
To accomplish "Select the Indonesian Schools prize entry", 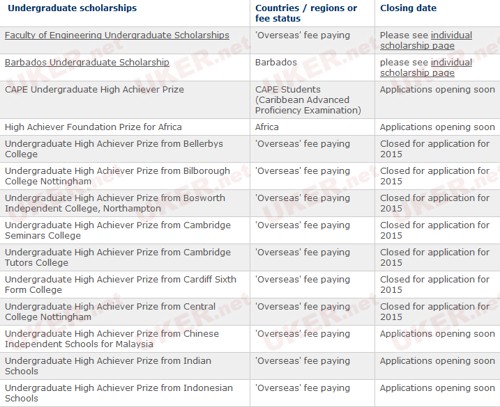I will tap(119, 393).
